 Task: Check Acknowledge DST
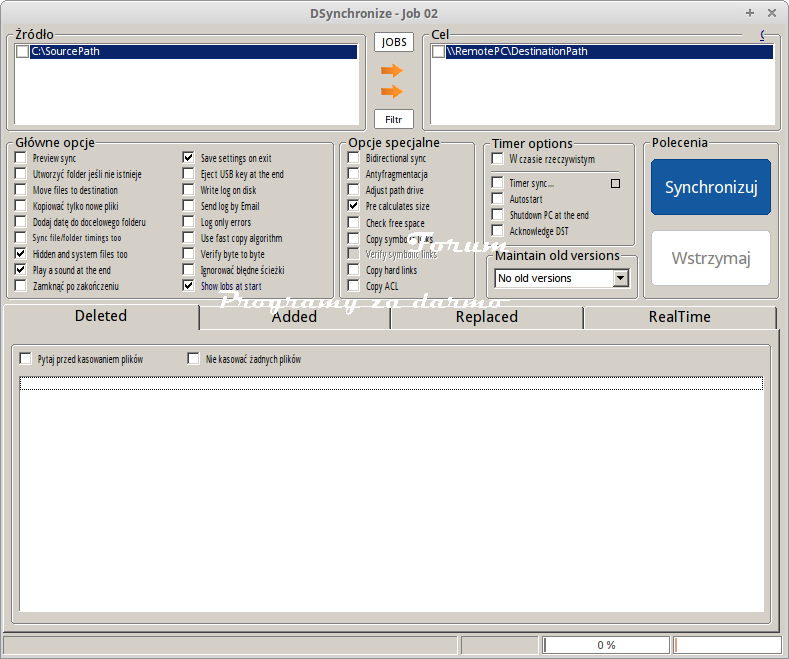click(498, 231)
